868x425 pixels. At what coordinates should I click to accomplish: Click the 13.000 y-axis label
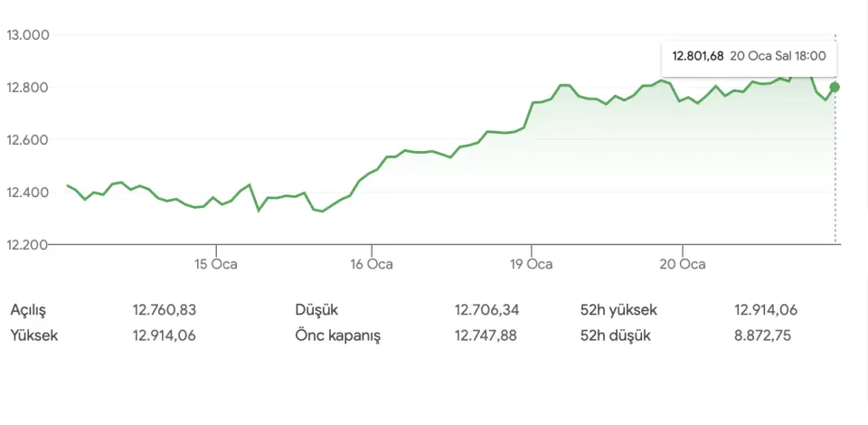click(27, 35)
